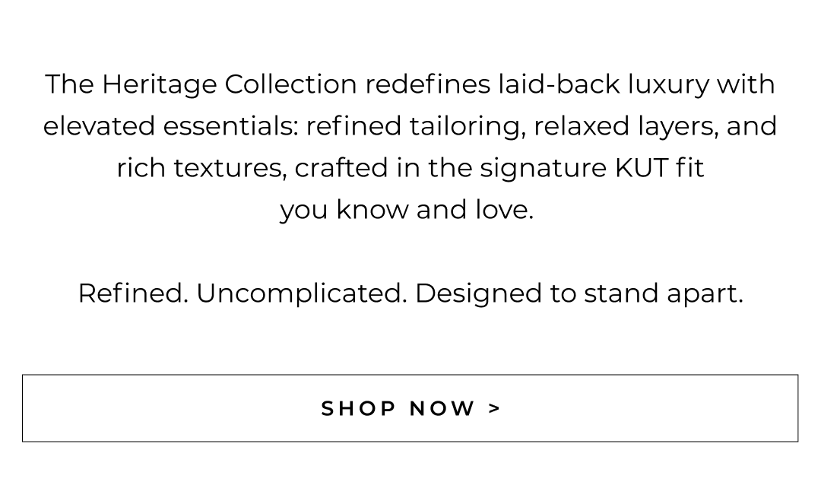Click the word "Refined." in the tagline

133,293
